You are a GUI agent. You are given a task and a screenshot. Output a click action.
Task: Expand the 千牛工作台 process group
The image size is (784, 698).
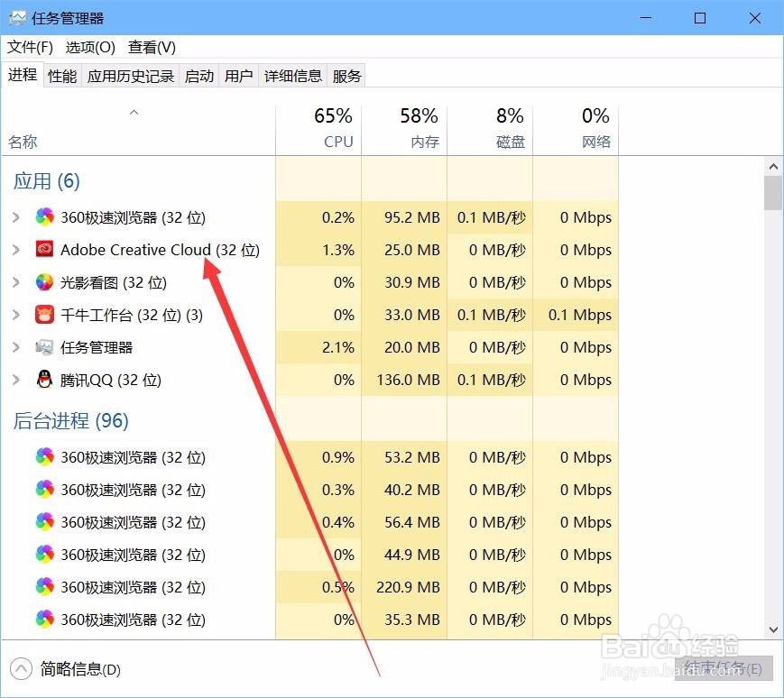tap(16, 315)
